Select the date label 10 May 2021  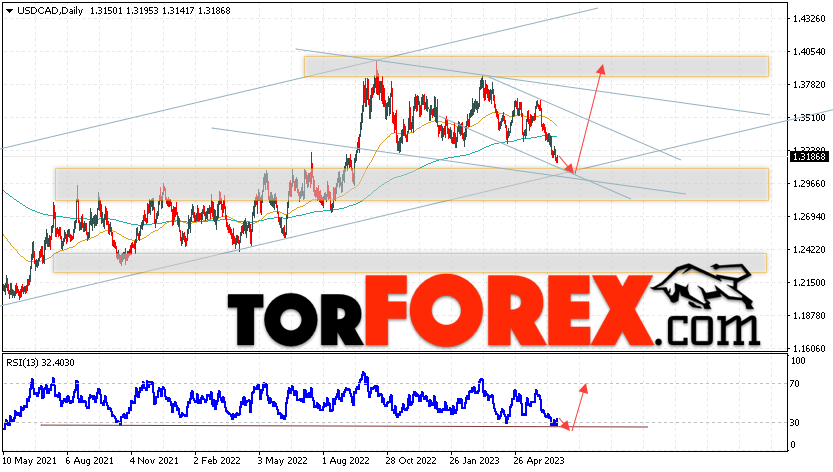click(29, 460)
